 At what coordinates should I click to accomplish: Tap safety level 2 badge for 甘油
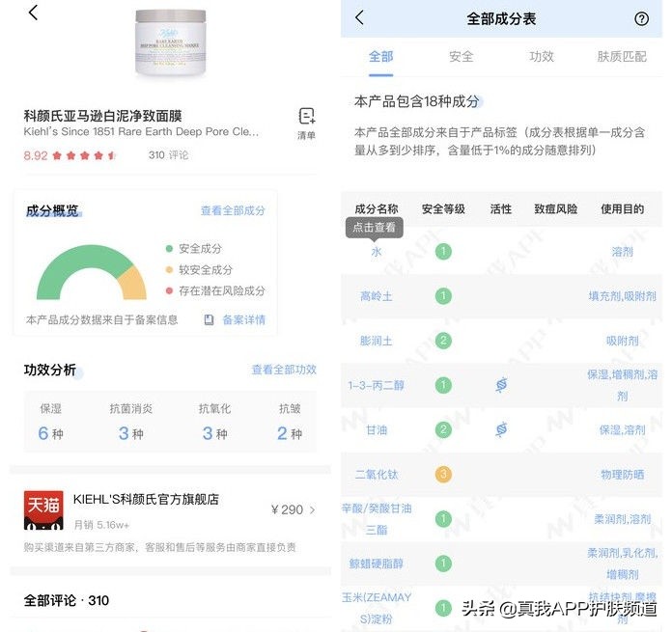[443, 429]
